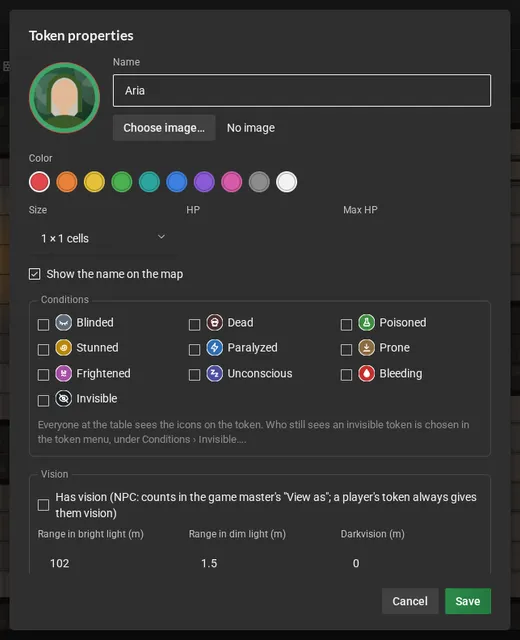
Task: Click the Choose image button
Action: tap(164, 128)
